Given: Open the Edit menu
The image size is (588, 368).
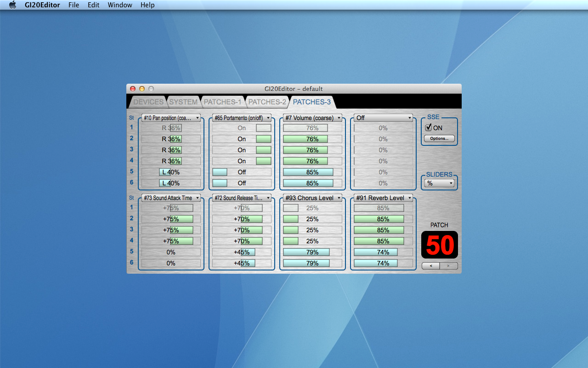Looking at the screenshot, I should 94,5.
